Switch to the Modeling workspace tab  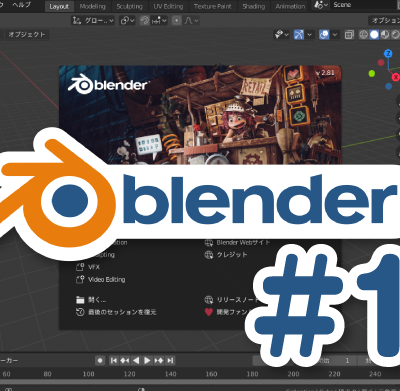pos(92,6)
